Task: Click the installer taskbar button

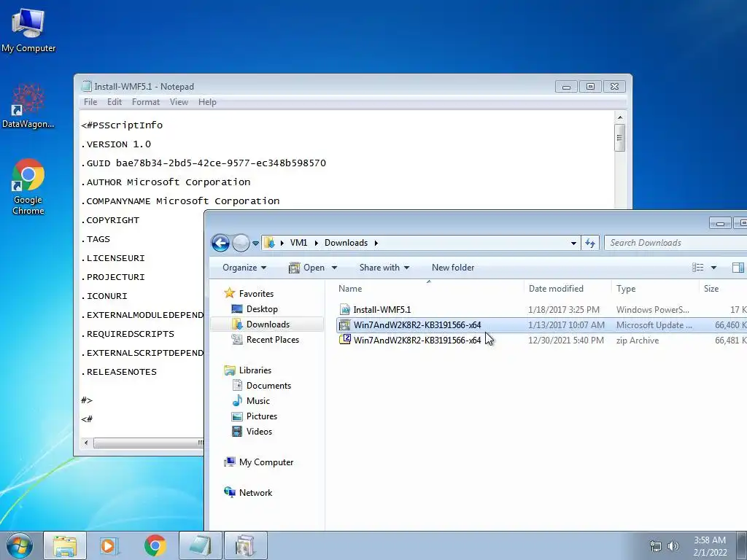Action: (246, 545)
